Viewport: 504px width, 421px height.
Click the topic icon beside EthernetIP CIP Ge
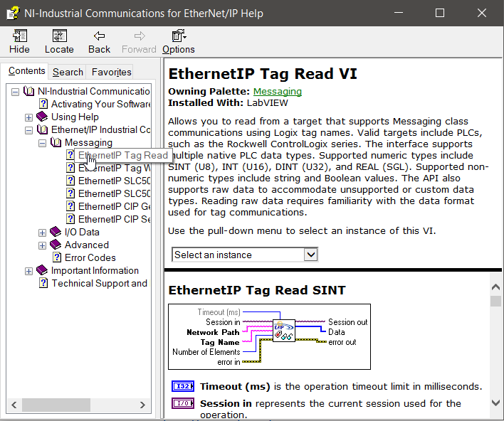[x=70, y=206]
